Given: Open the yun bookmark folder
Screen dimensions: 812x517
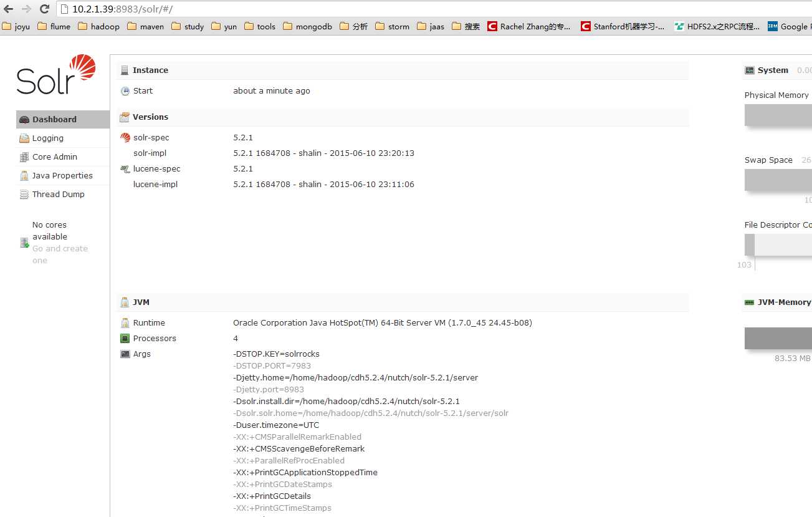Looking at the screenshot, I should click(224, 26).
